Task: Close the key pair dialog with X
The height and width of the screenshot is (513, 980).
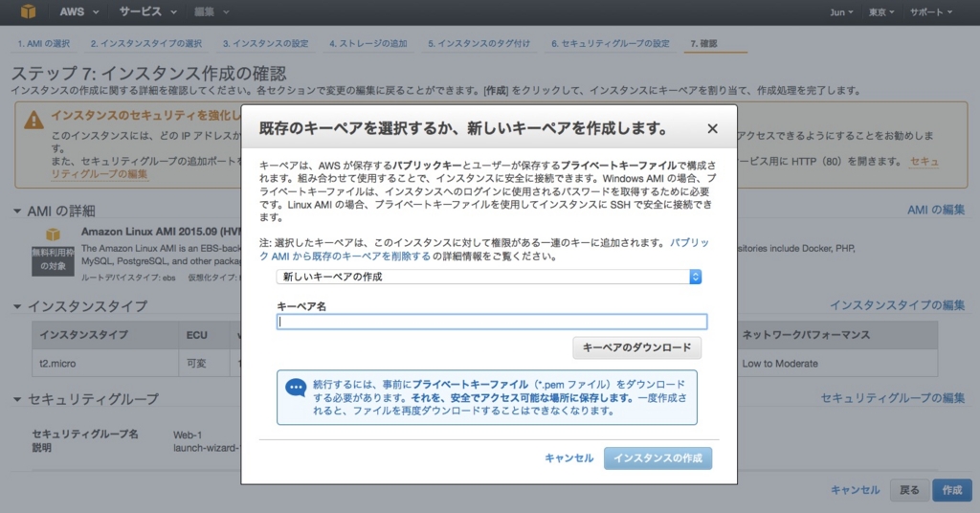Action: [x=712, y=128]
